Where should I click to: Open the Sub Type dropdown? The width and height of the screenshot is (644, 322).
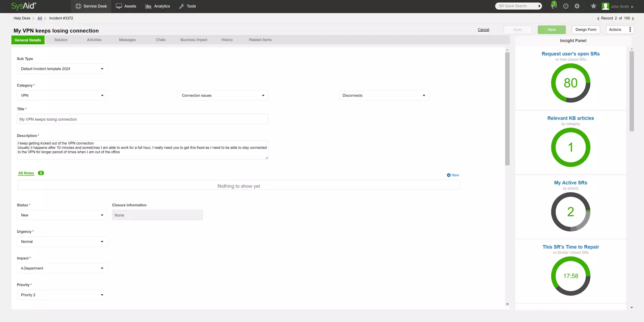click(62, 69)
